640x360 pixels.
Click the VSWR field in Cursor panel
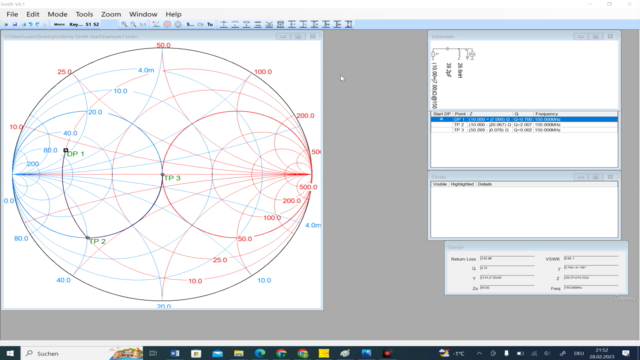click(x=591, y=259)
